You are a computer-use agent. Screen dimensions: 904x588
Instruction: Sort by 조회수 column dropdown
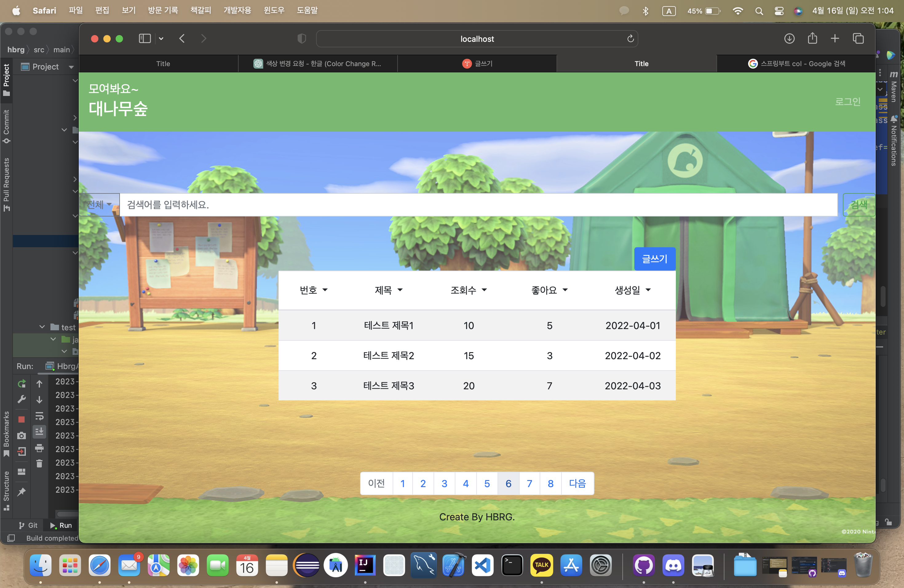(469, 290)
